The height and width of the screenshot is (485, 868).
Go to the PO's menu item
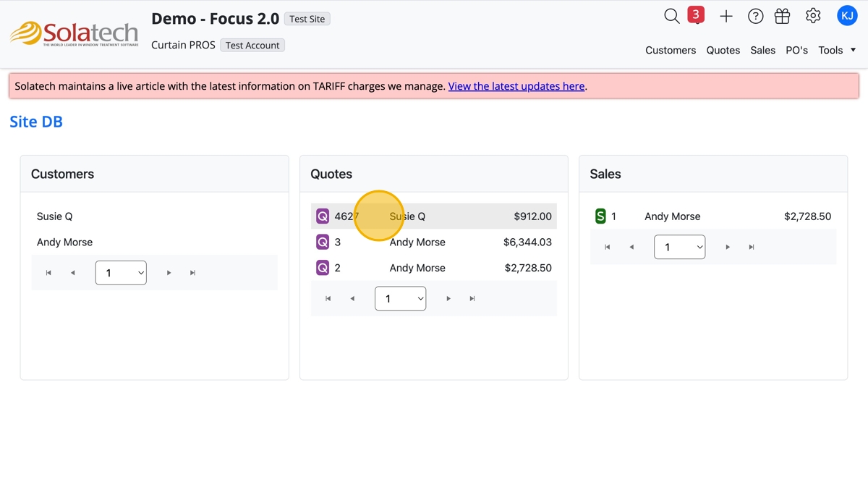[796, 50]
